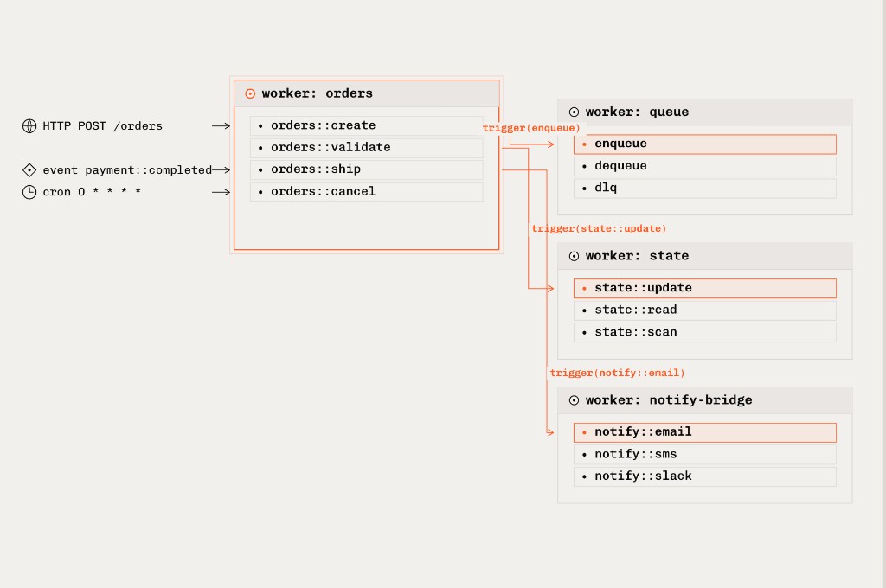Select the orders::validate function row
This screenshot has width=886, height=588.
click(367, 147)
